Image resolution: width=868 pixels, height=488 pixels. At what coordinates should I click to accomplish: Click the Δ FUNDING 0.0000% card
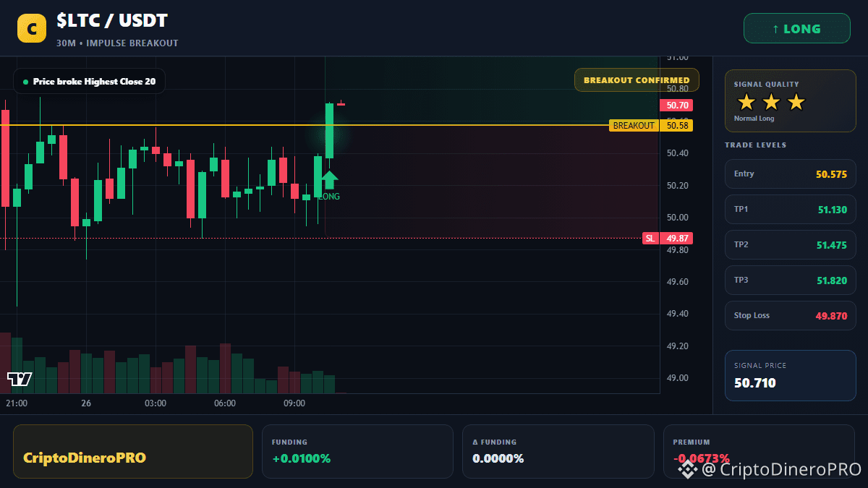[x=558, y=451]
